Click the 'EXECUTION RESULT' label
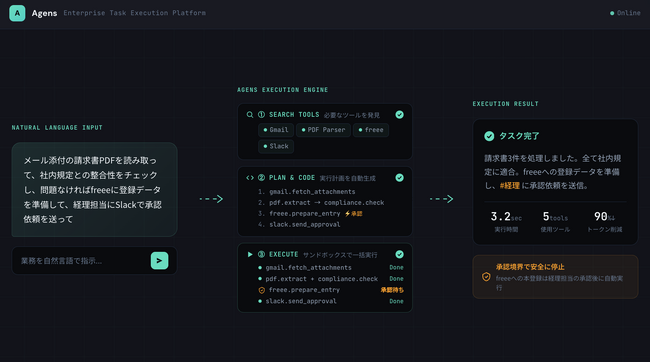This screenshot has height=363, width=650. (505, 104)
